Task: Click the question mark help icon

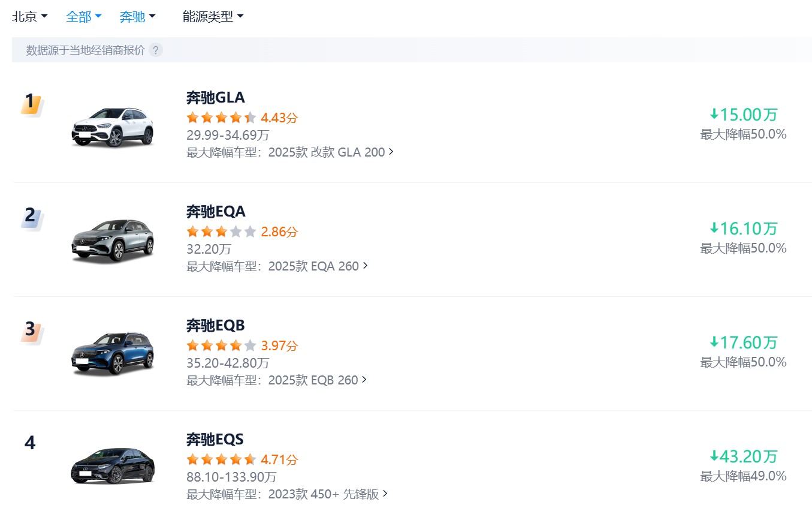Action: pyautogui.click(x=156, y=50)
